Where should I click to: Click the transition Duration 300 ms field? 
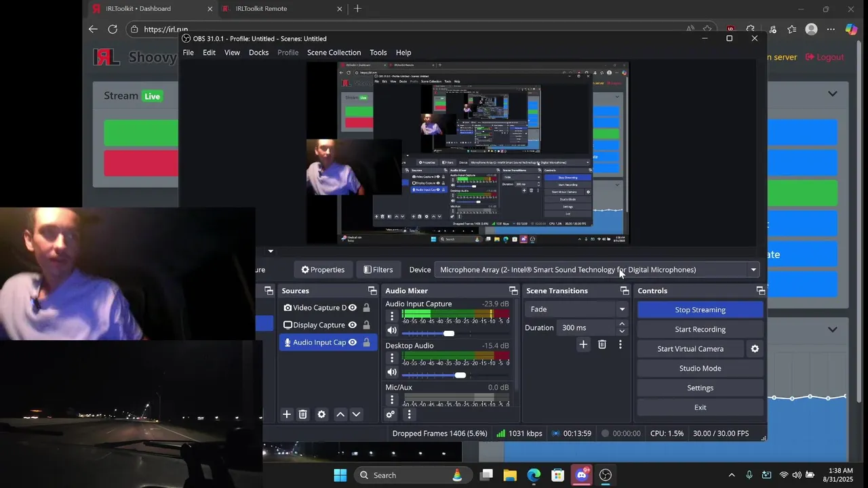click(x=587, y=327)
